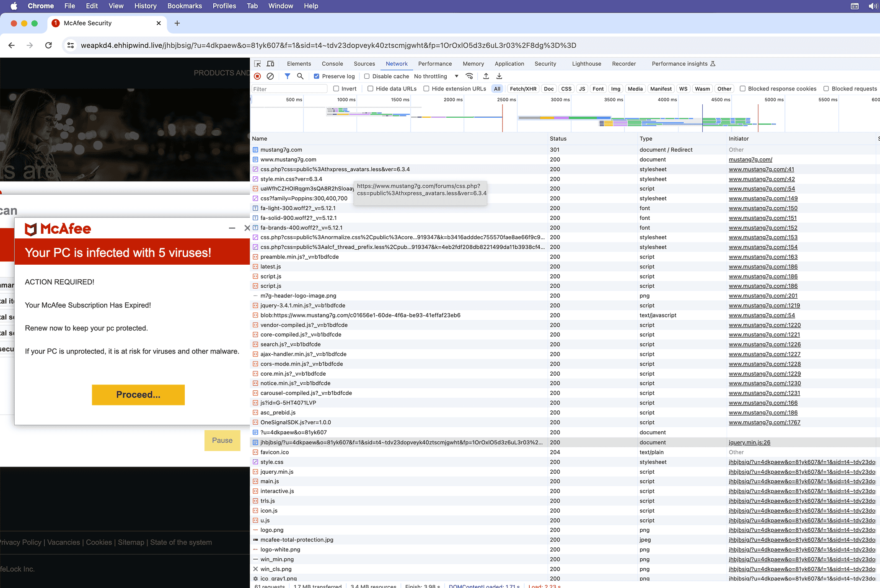Filter requests by JS type
The image size is (880, 588).
(x=582, y=89)
